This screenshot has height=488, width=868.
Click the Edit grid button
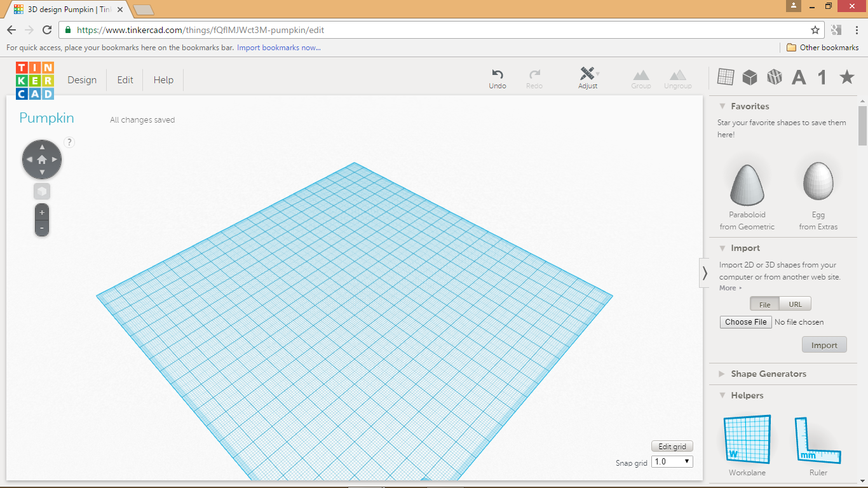(672, 446)
